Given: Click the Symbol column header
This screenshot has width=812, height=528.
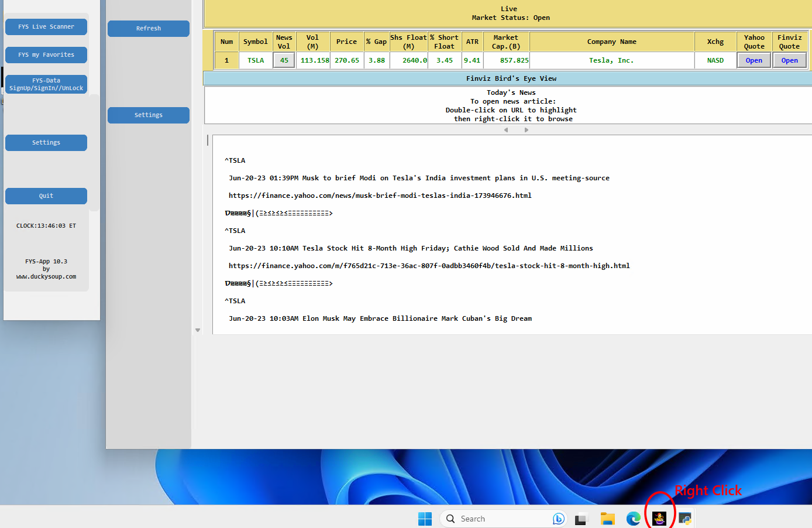Looking at the screenshot, I should coord(256,42).
